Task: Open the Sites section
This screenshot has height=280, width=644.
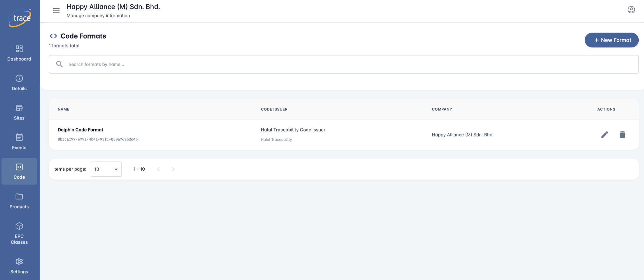Action: pyautogui.click(x=19, y=112)
